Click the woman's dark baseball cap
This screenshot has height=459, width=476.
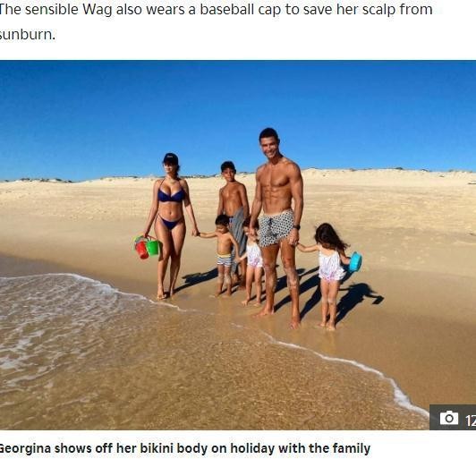pos(171,158)
